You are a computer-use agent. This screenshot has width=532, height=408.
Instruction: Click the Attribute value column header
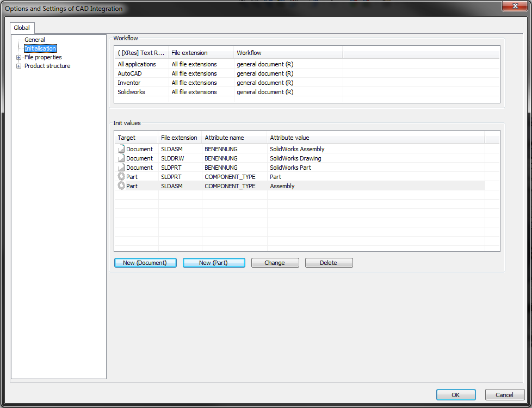375,138
